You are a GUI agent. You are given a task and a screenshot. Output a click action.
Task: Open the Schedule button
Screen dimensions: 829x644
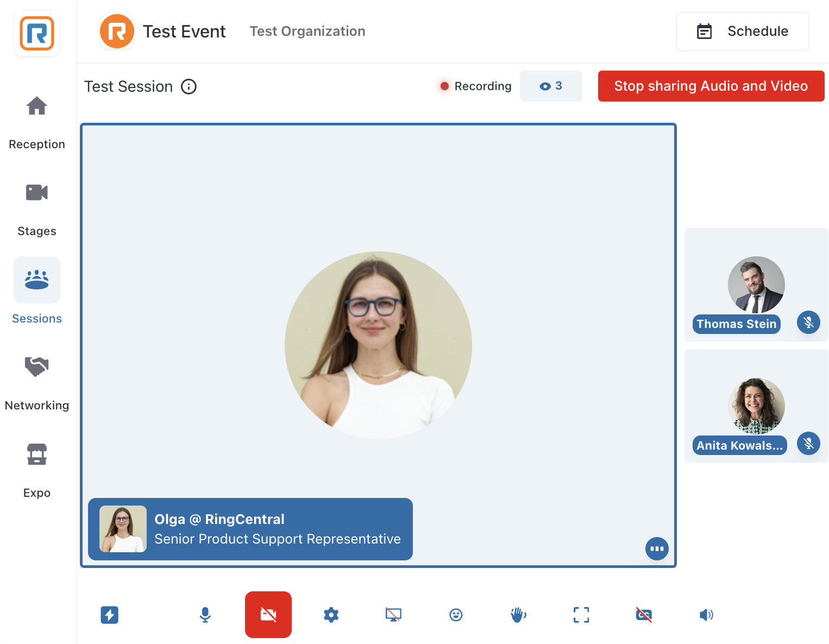click(x=742, y=31)
